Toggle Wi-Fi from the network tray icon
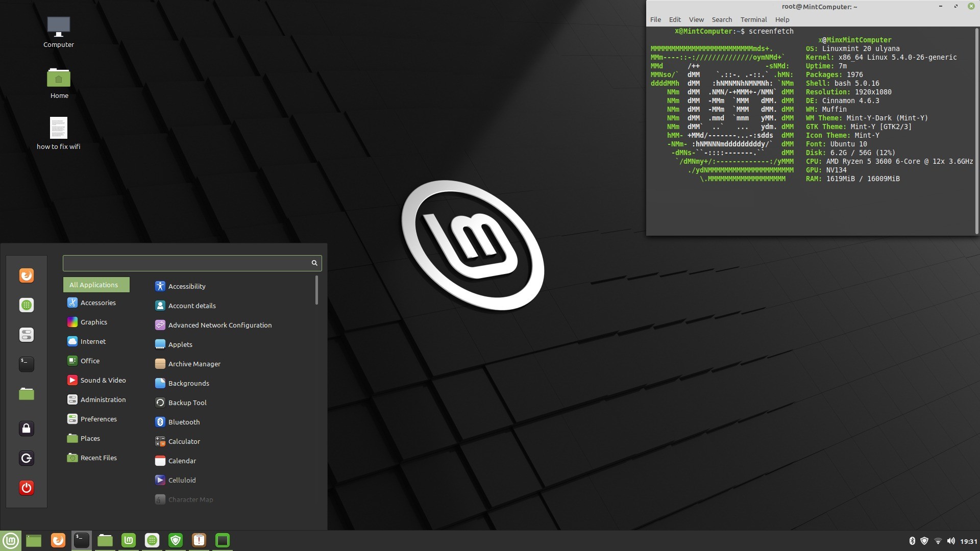The width and height of the screenshot is (980, 551). click(x=938, y=540)
